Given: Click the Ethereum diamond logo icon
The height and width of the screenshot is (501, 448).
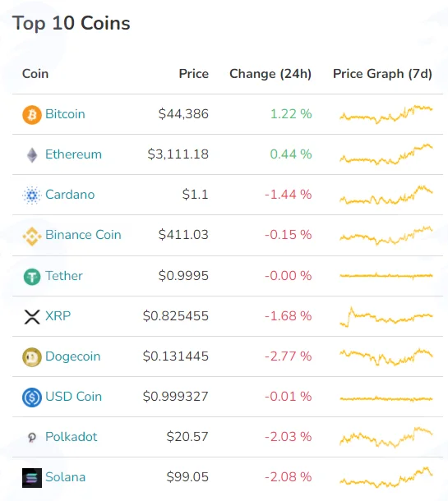Looking at the screenshot, I should (x=32, y=155).
